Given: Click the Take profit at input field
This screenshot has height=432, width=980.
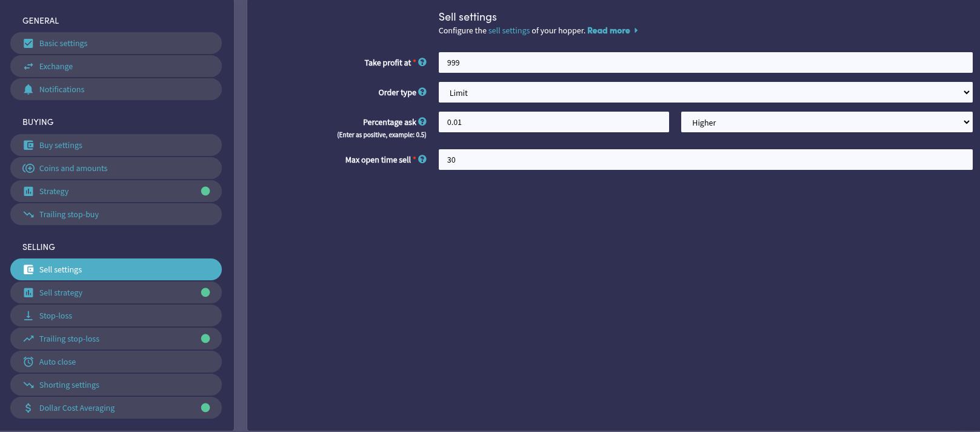Looking at the screenshot, I should (x=705, y=62).
